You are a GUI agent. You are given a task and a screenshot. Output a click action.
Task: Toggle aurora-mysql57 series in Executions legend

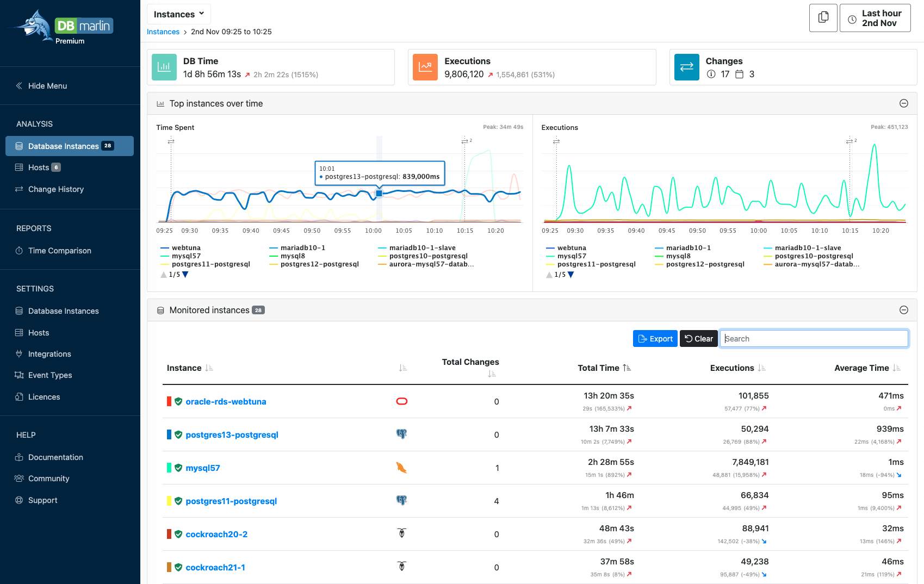click(811, 264)
